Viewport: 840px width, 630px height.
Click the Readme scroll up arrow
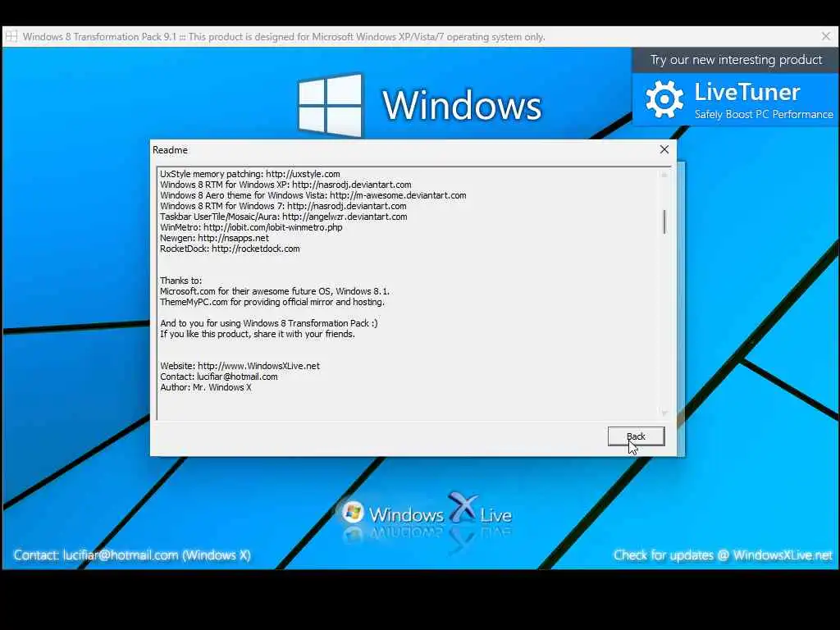(x=664, y=175)
